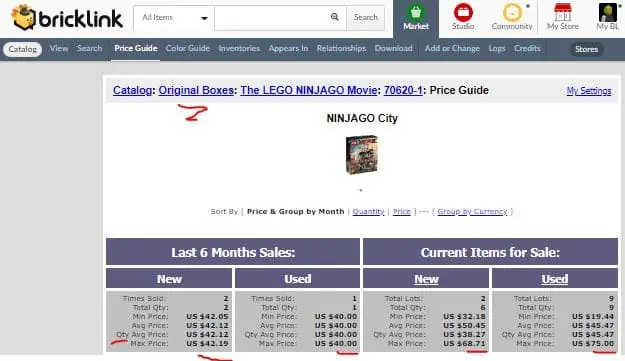Sort by Quantity link

368,212
